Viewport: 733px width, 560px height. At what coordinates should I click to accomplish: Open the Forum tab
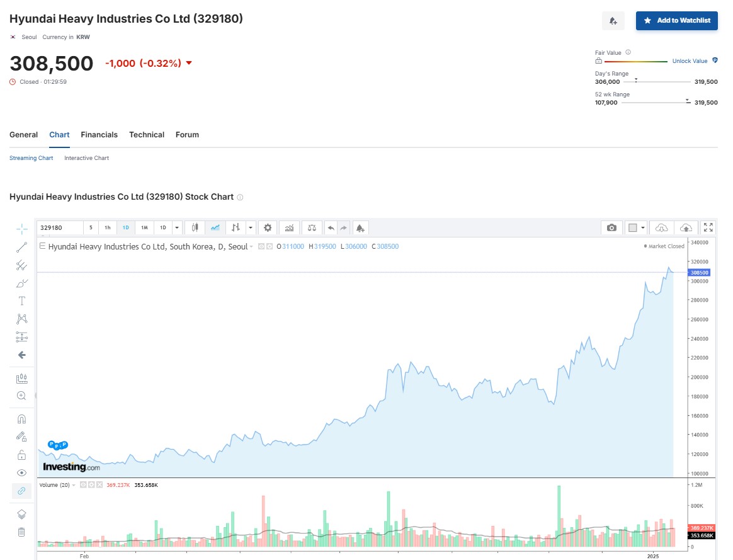(x=187, y=135)
